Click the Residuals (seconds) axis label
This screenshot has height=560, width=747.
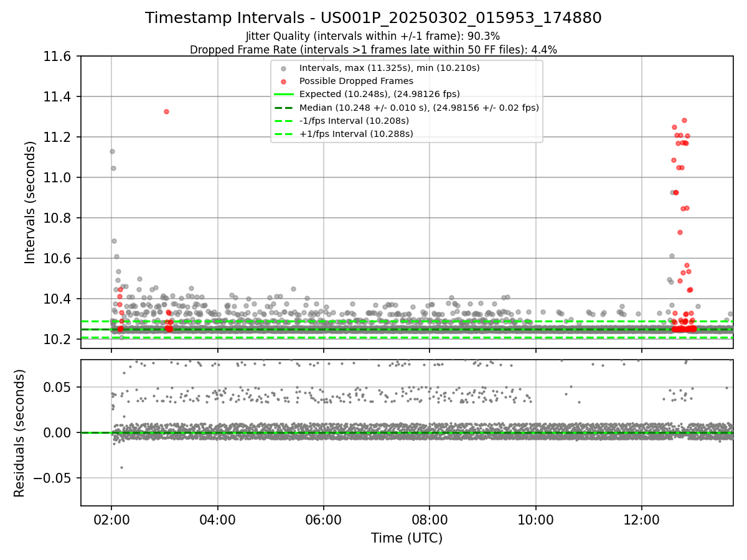[x=20, y=433]
